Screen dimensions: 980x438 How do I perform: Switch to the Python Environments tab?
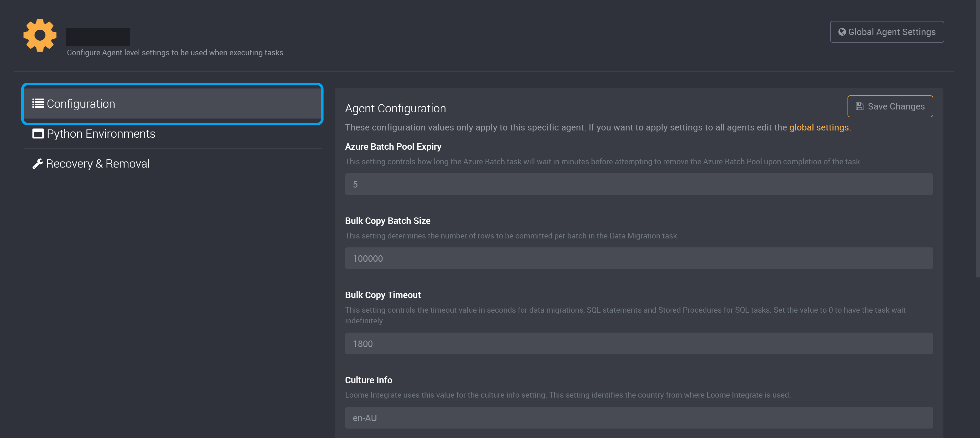click(x=173, y=134)
